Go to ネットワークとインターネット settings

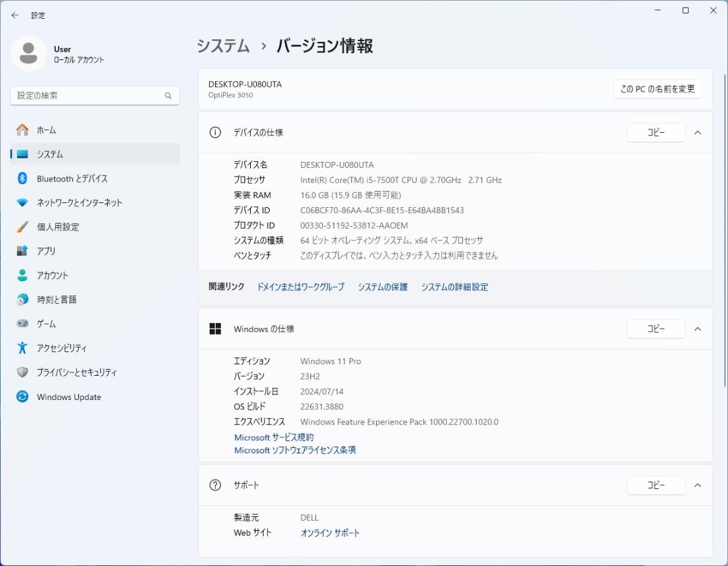[95, 202]
